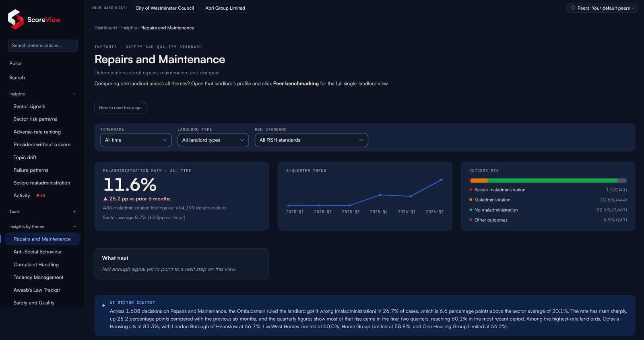Screen dimensions: 644x340
Task: Focus the Search determinations field
Action: 43,46
